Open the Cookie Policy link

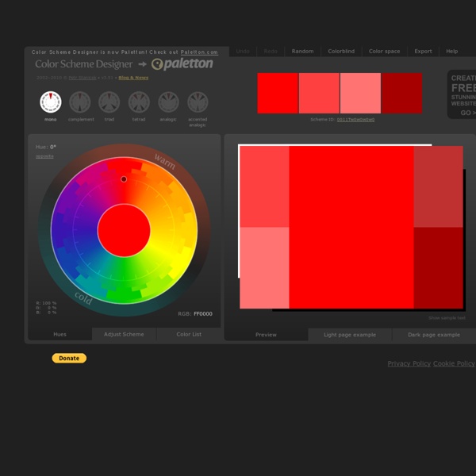click(x=454, y=363)
